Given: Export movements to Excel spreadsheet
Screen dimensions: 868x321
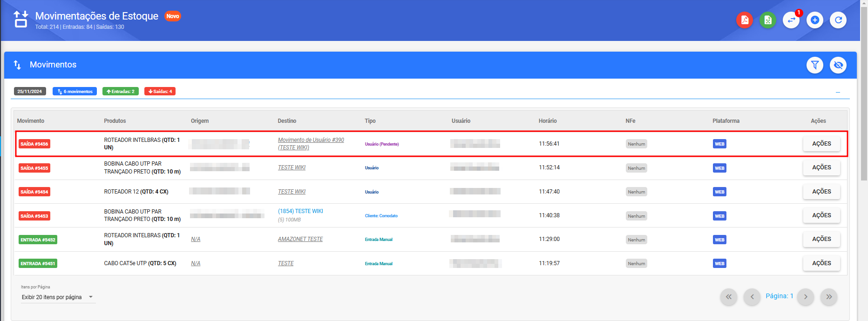Looking at the screenshot, I should (x=768, y=20).
